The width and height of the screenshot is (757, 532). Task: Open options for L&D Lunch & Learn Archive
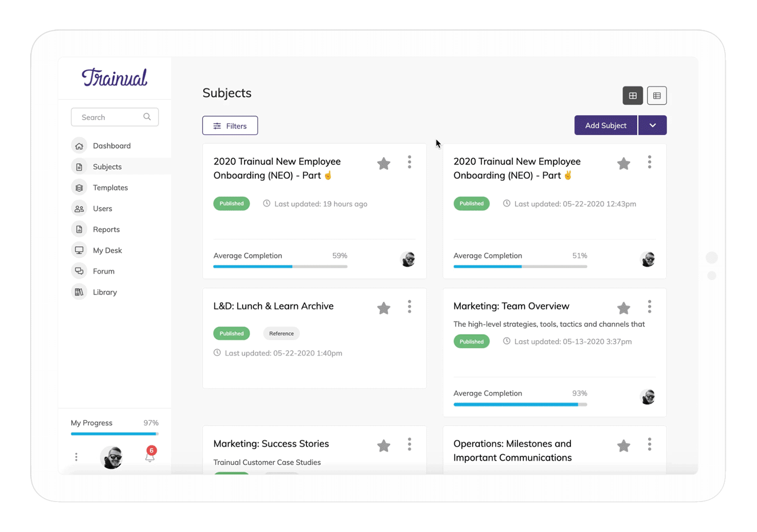click(409, 306)
